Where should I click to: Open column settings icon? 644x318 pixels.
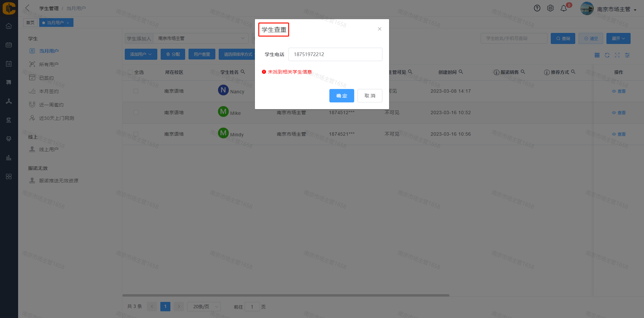[627, 55]
